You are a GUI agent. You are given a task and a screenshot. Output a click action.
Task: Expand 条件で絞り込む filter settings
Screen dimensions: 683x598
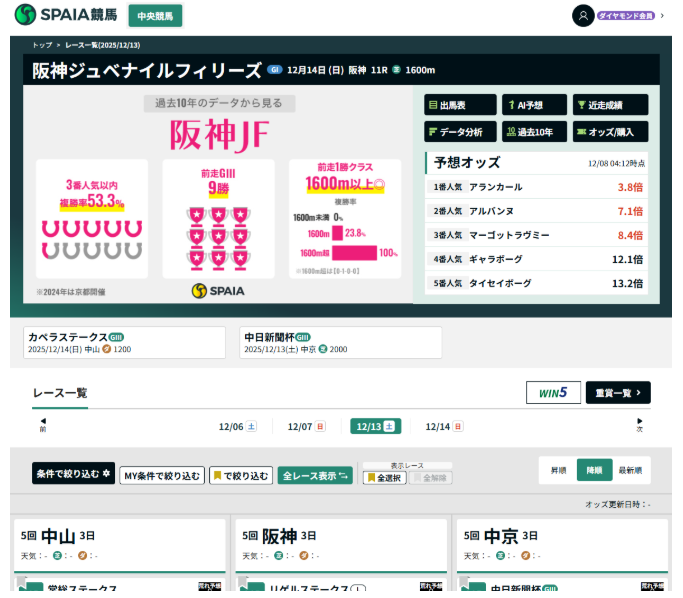coord(73,475)
